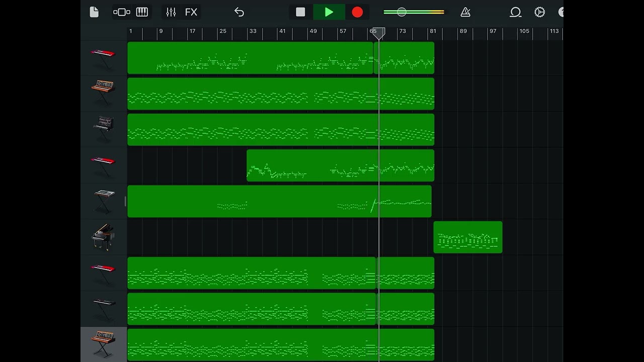Screen dimensions: 644x362
Task: Click bar 81 on the ruler
Action: [433, 31]
